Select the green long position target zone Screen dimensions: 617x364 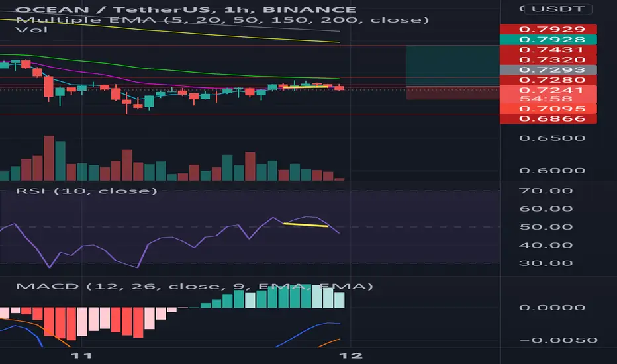click(453, 66)
